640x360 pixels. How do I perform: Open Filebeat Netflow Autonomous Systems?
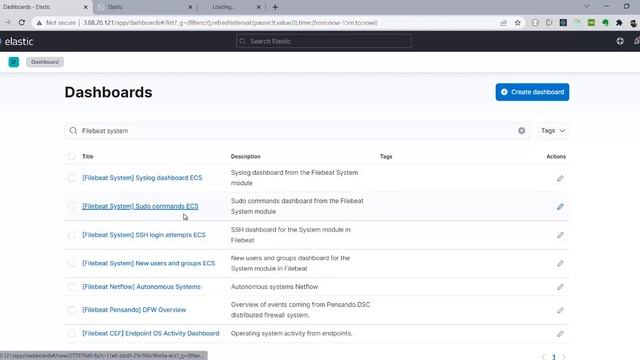tap(141, 287)
